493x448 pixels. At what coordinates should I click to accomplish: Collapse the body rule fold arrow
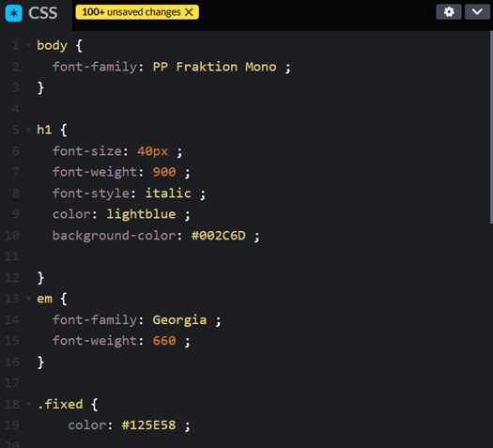tap(28, 45)
